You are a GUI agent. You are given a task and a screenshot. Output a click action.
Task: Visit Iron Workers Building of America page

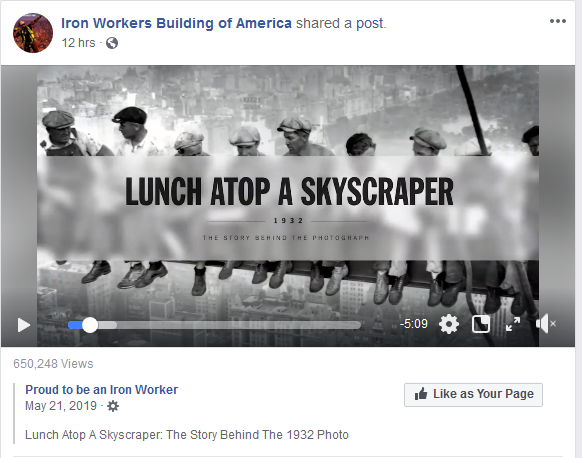tap(176, 23)
